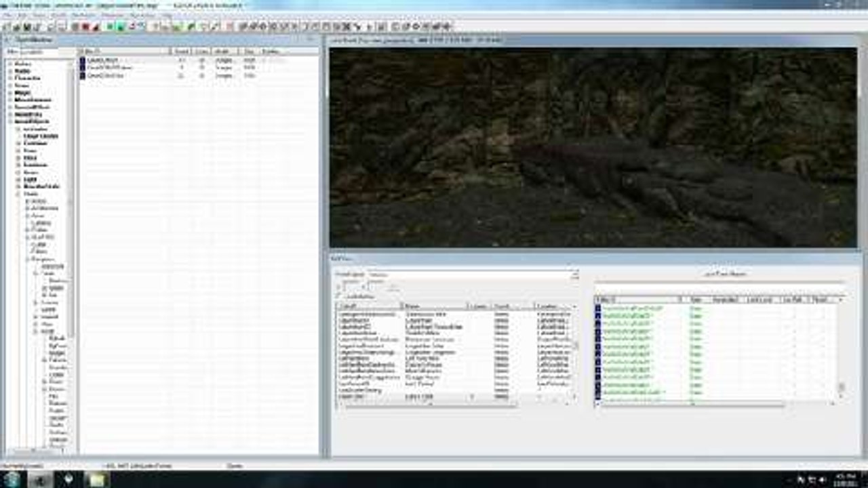
Task: Open the Edit menu
Action: (24, 16)
